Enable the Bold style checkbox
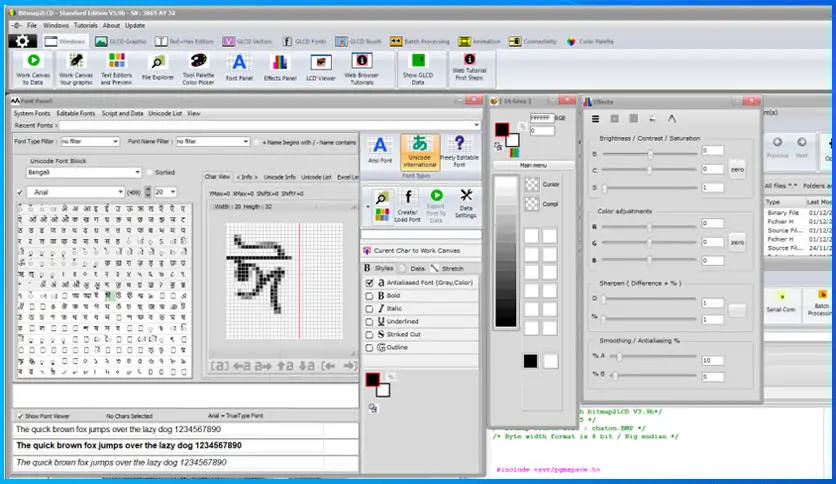This screenshot has height=484, width=836. pos(369,296)
